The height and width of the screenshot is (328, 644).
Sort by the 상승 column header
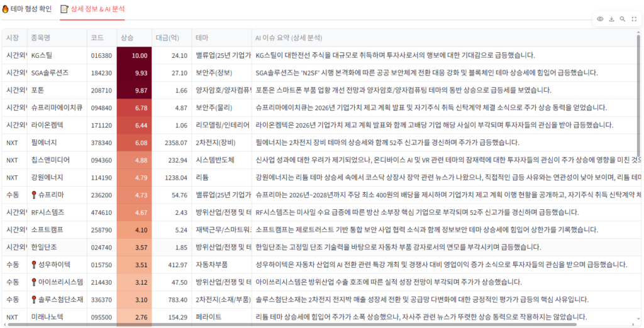126,38
